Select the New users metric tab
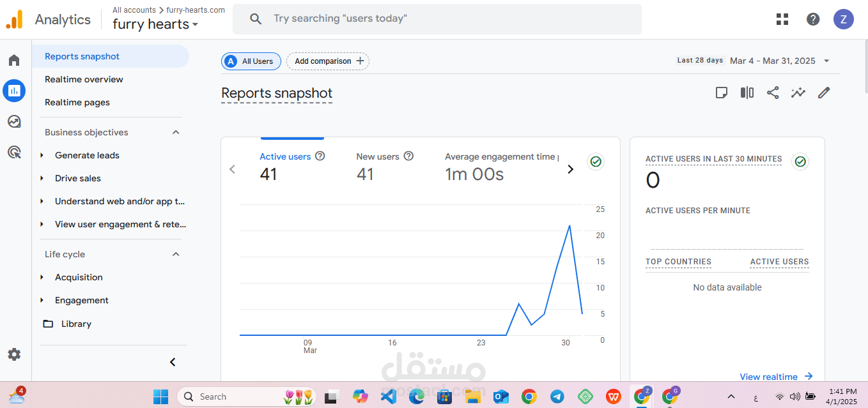 click(x=385, y=168)
